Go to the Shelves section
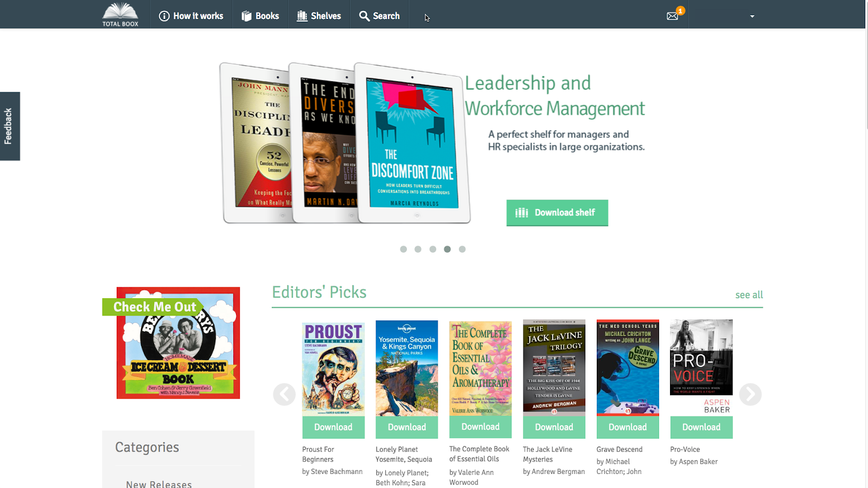Image resolution: width=868 pixels, height=488 pixels. pos(319,16)
